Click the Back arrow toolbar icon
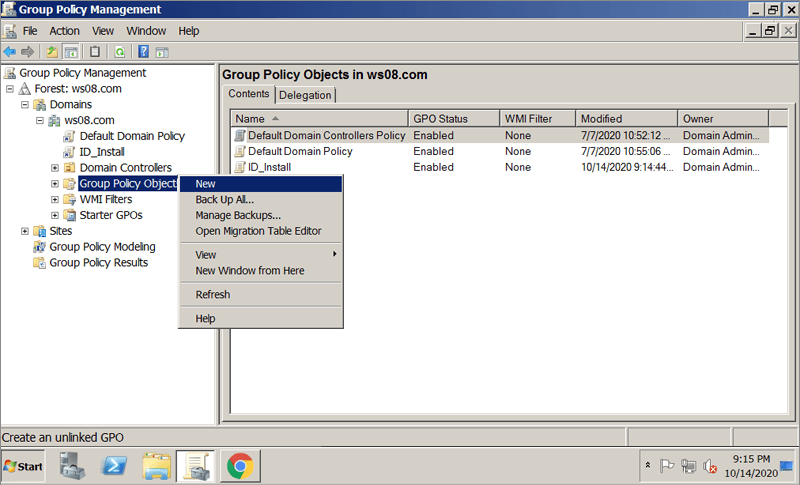The image size is (800, 485). (9, 52)
